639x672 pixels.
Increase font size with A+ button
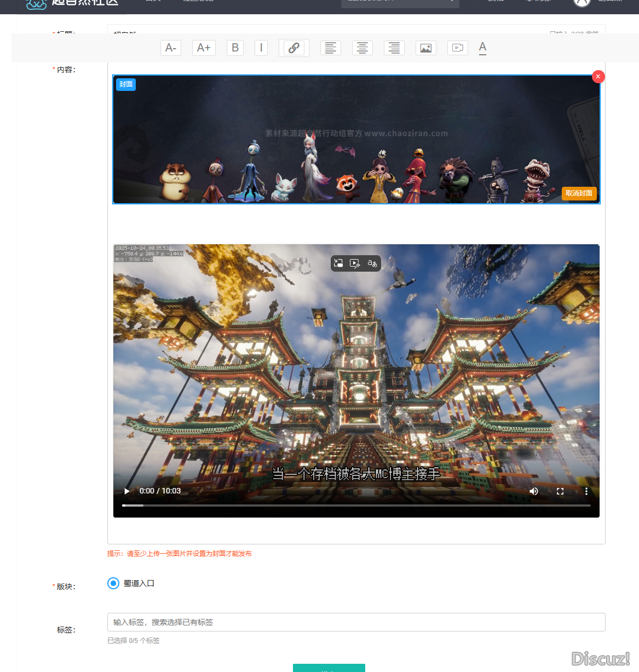tap(204, 48)
